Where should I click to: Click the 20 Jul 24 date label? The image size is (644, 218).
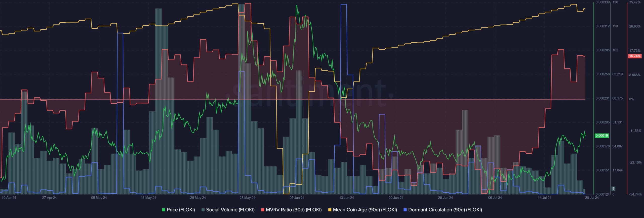point(592,198)
